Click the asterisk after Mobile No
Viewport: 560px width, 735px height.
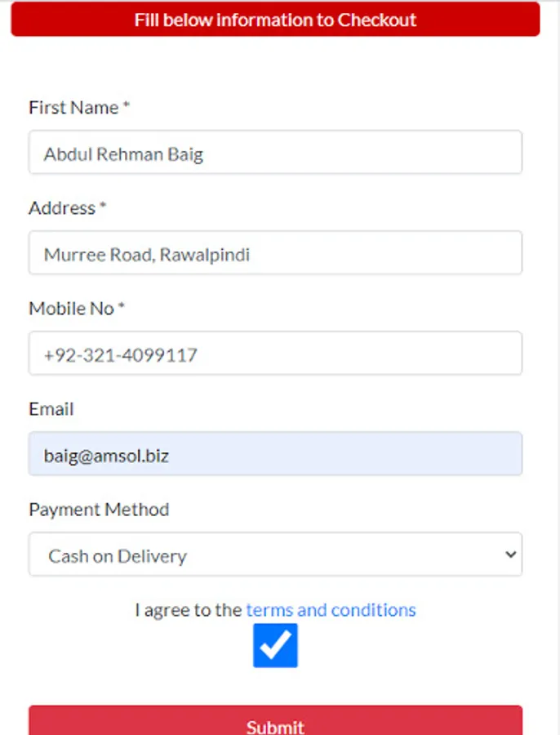pyautogui.click(x=122, y=307)
